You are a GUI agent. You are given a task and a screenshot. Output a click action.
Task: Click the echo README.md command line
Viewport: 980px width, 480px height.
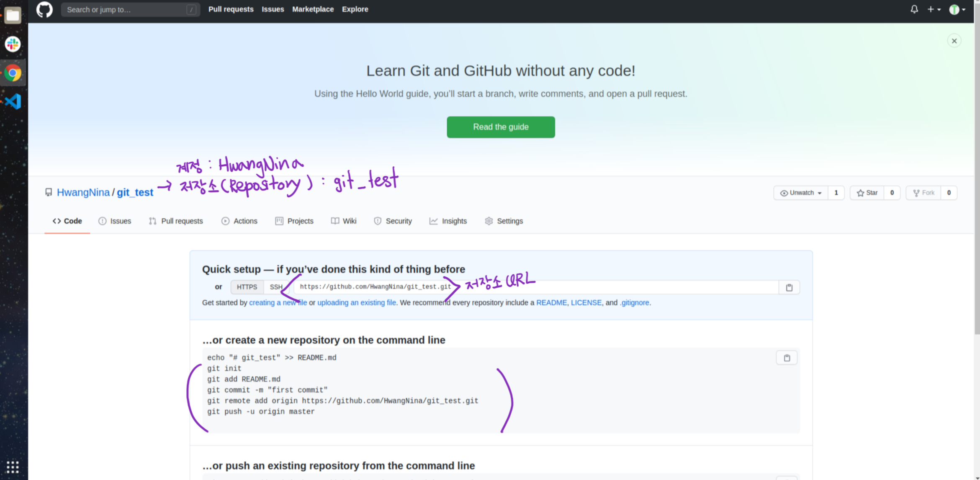(272, 358)
